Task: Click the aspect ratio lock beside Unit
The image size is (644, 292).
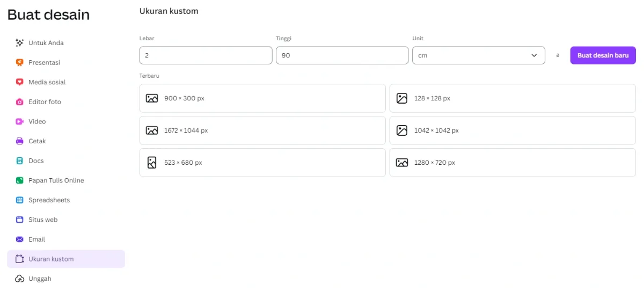Action: coord(558,55)
